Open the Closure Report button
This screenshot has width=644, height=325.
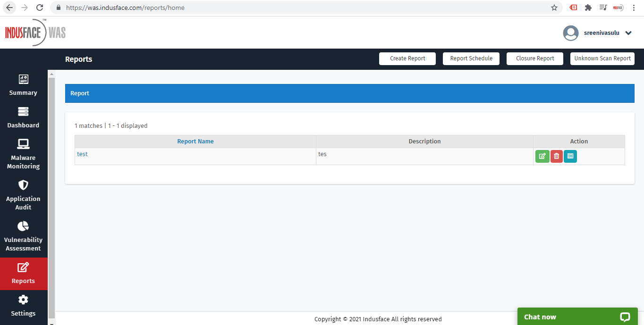click(535, 58)
